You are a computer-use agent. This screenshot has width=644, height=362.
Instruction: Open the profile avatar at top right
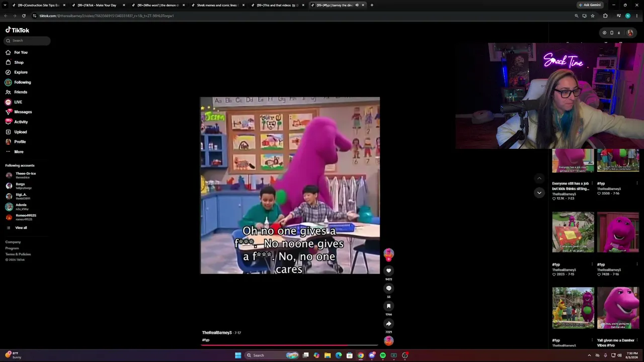(630, 33)
